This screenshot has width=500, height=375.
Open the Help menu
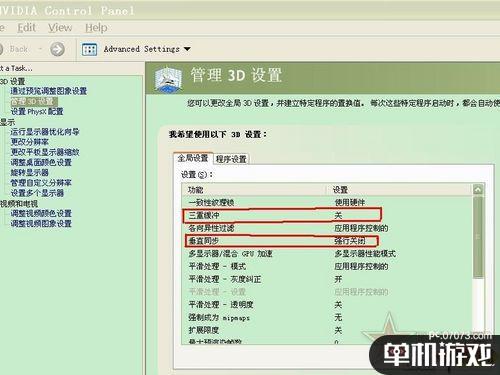[96, 28]
